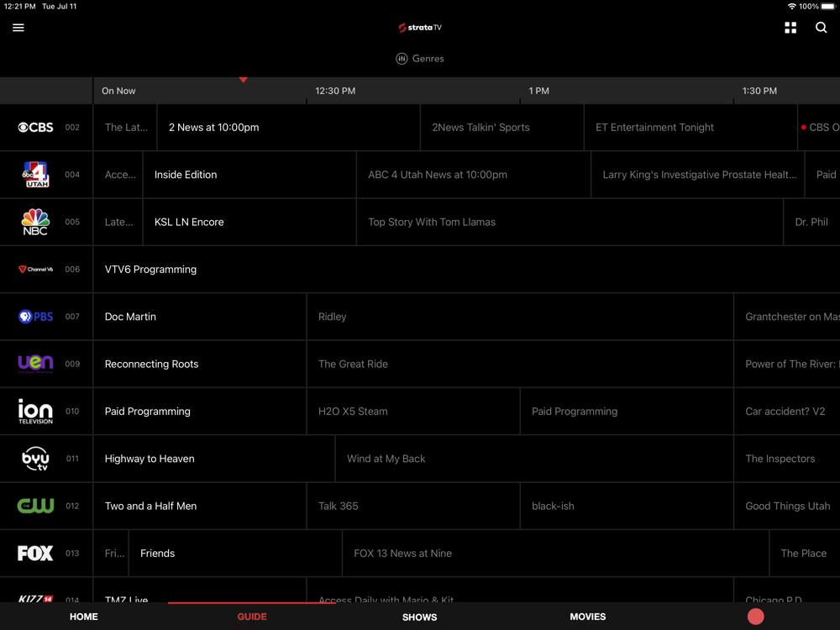Select the CBS channel logo
This screenshot has height=630, width=840.
[35, 128]
